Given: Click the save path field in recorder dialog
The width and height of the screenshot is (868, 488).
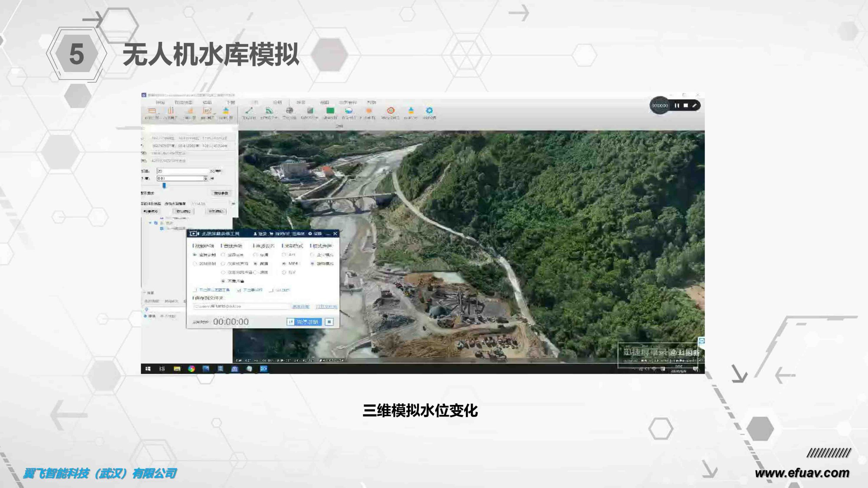Looking at the screenshot, I should click(241, 306).
